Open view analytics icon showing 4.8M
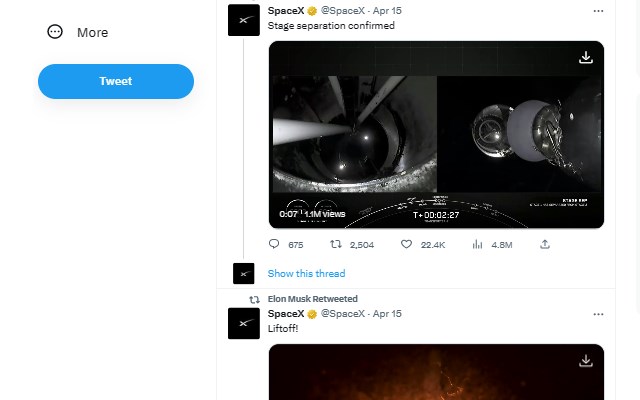The width and height of the screenshot is (640, 400). (x=477, y=244)
